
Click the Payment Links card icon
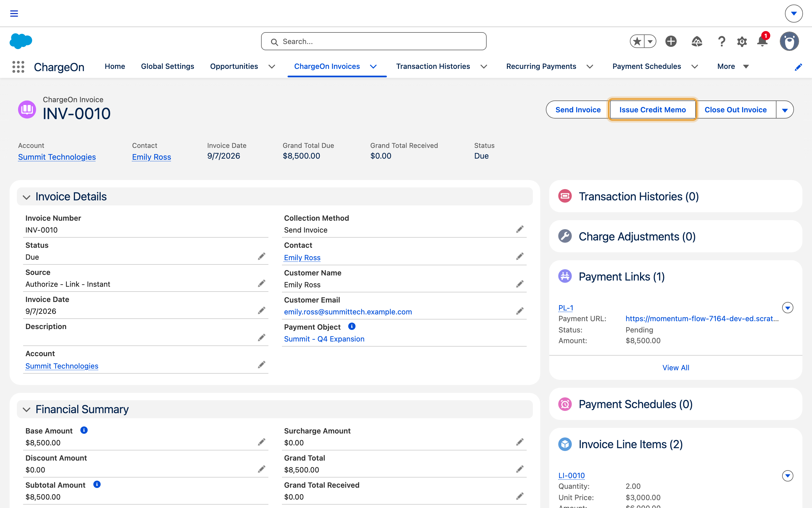coord(565,276)
